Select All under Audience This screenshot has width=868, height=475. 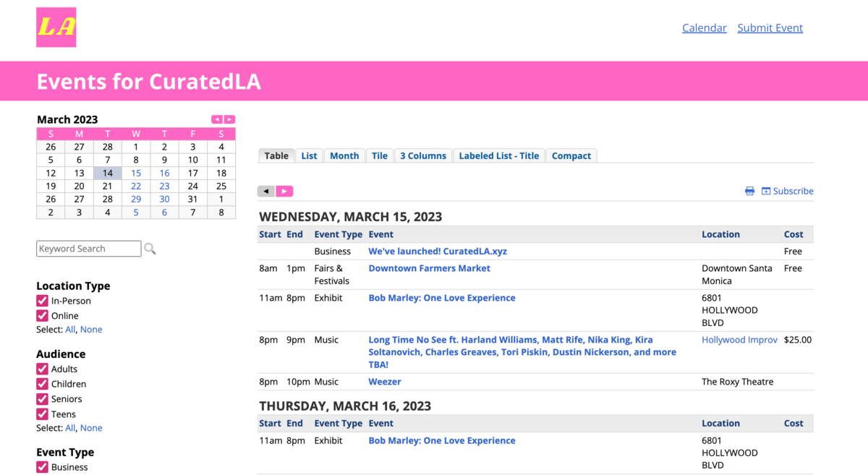(x=70, y=428)
